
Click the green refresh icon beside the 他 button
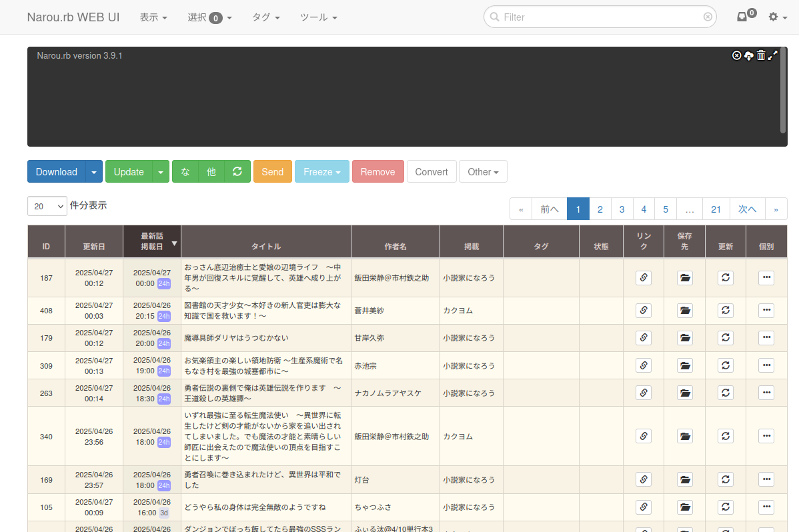[237, 171]
